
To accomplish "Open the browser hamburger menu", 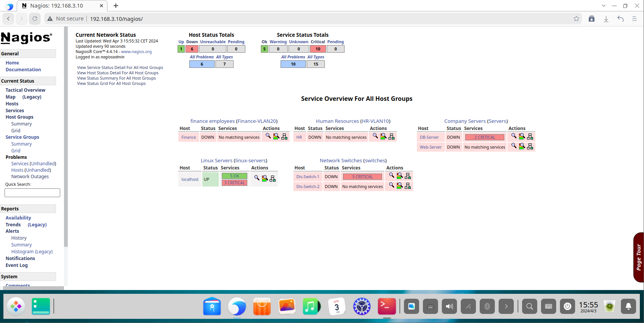I will (x=635, y=19).
